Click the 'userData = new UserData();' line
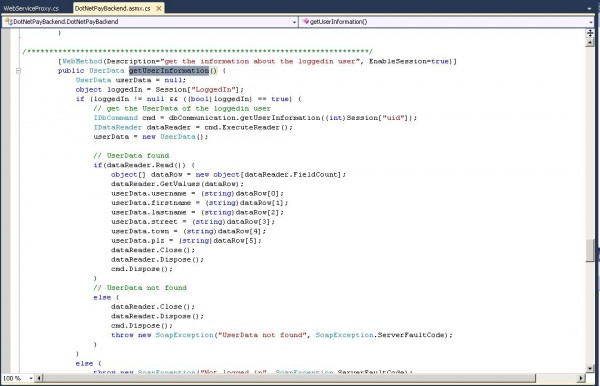The width and height of the screenshot is (600, 386). [151, 137]
